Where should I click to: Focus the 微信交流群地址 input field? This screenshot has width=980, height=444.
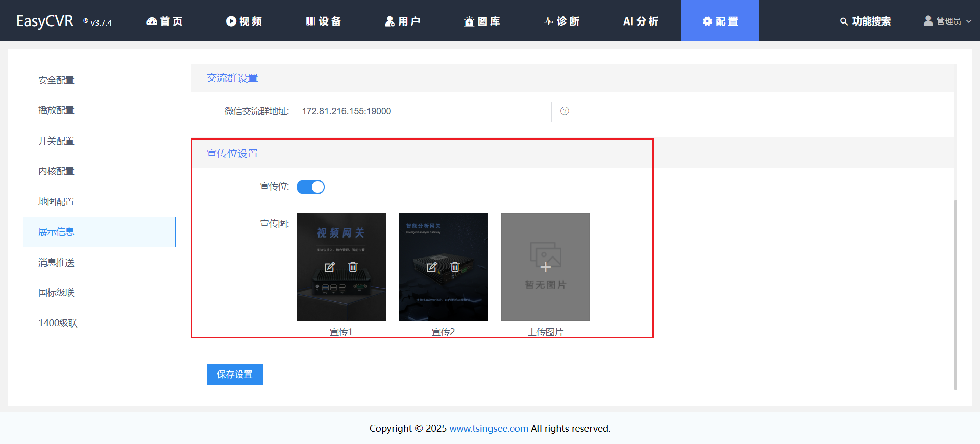[424, 111]
